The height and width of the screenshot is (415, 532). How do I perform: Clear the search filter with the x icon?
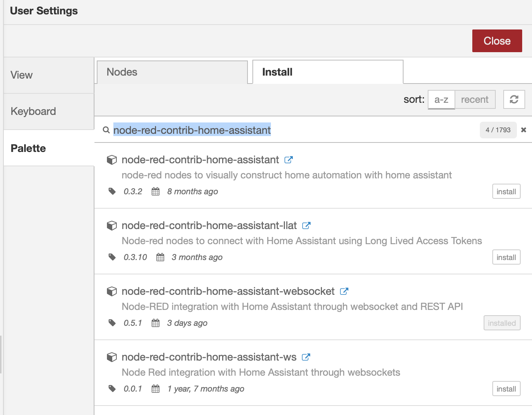point(524,130)
